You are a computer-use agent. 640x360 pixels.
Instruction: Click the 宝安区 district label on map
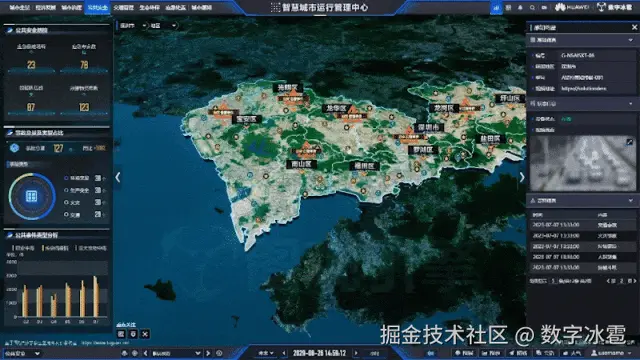coord(247,119)
